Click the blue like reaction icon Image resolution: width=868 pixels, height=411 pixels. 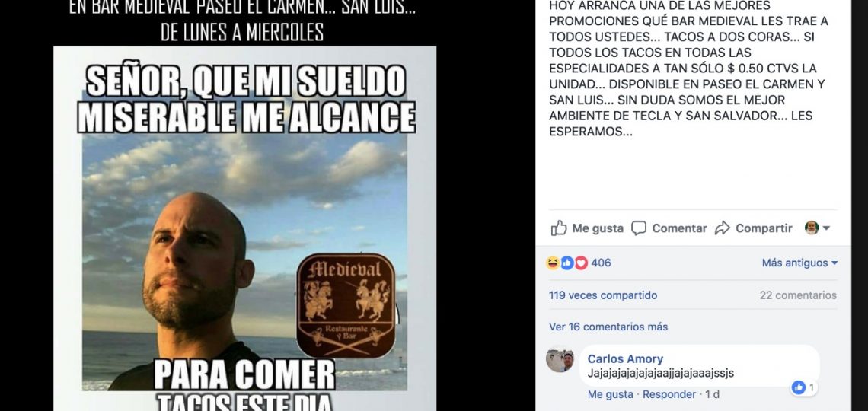point(566,263)
